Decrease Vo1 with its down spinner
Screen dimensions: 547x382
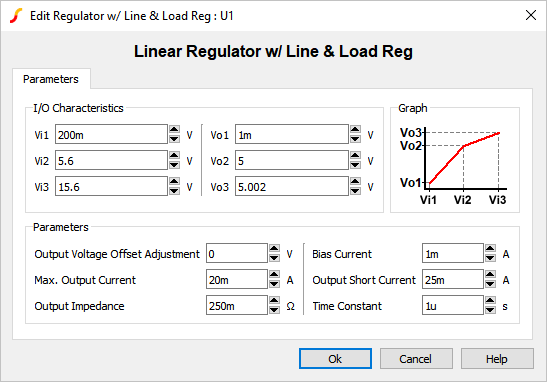point(355,139)
